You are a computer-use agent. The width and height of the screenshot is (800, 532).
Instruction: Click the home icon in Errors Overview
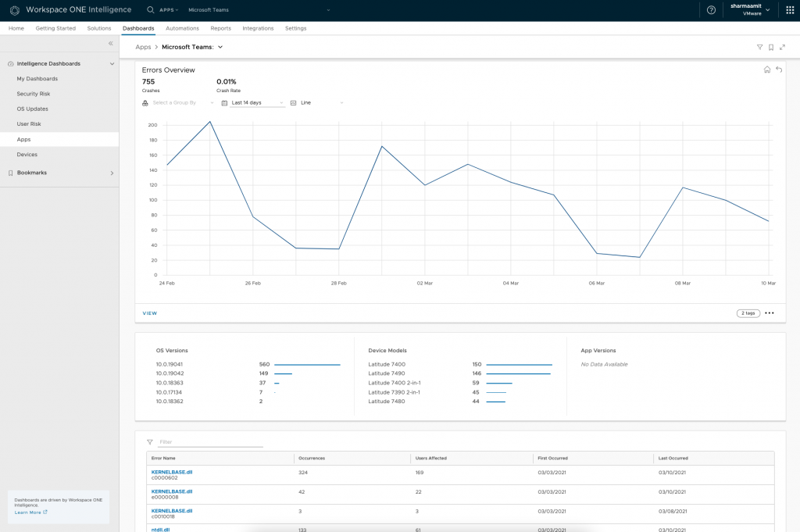tap(767, 70)
